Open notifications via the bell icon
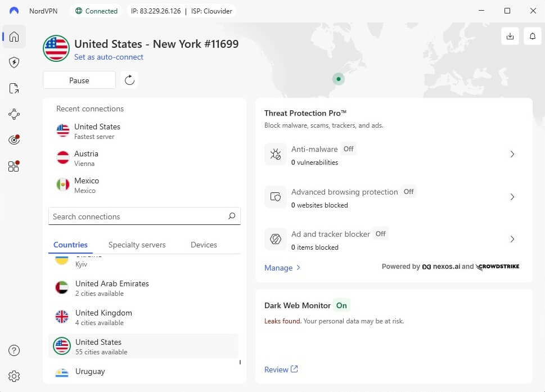Image resolution: width=545 pixels, height=392 pixels. 532,35
